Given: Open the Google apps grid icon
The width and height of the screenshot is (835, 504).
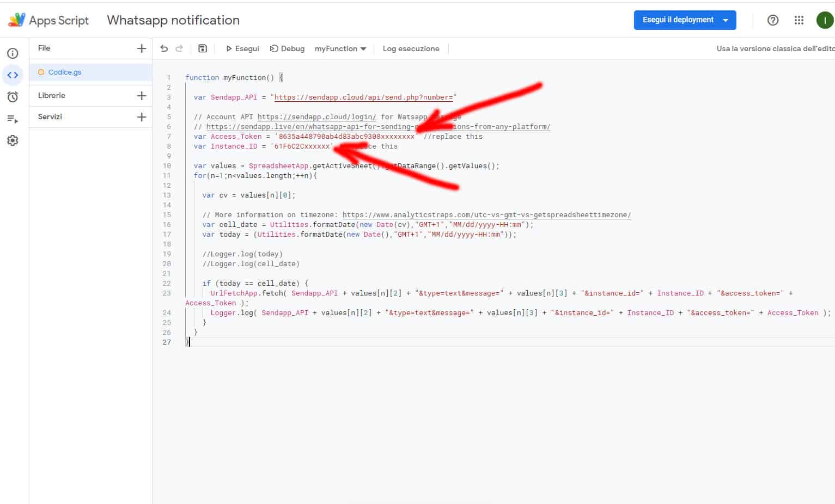Looking at the screenshot, I should (799, 20).
